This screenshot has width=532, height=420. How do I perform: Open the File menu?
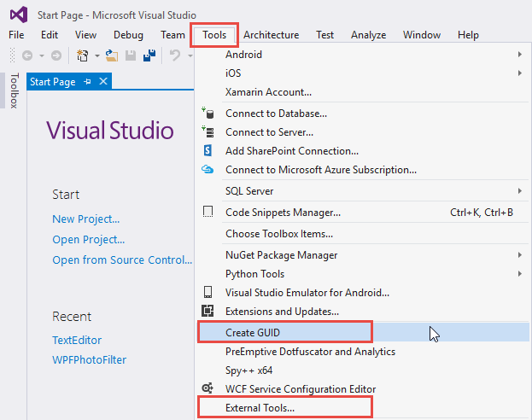point(16,35)
